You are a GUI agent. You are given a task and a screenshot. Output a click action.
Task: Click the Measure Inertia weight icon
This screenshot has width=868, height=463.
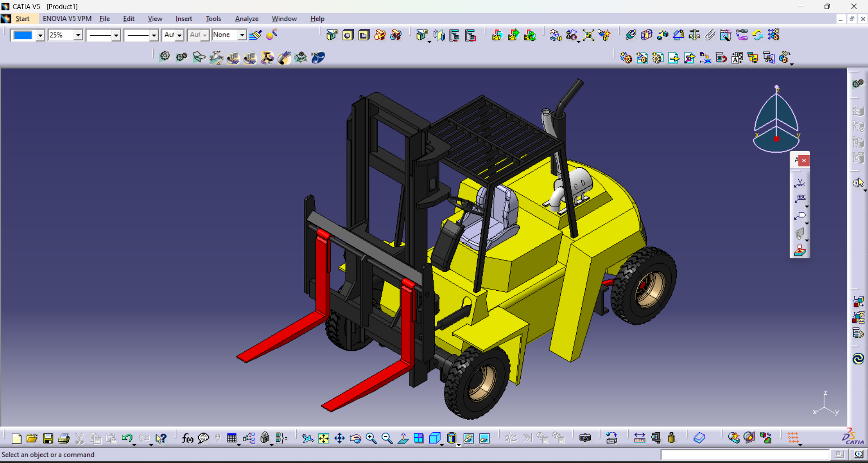point(671,438)
